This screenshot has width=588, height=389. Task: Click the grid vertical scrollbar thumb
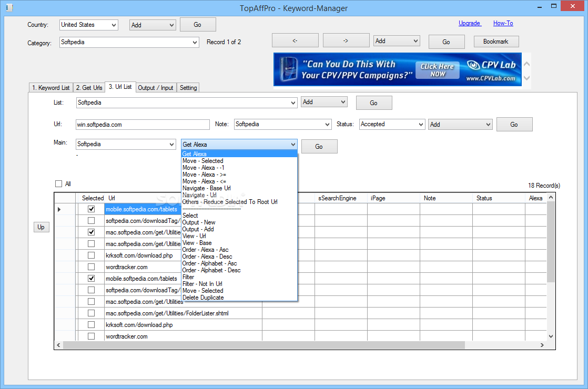pos(551,242)
